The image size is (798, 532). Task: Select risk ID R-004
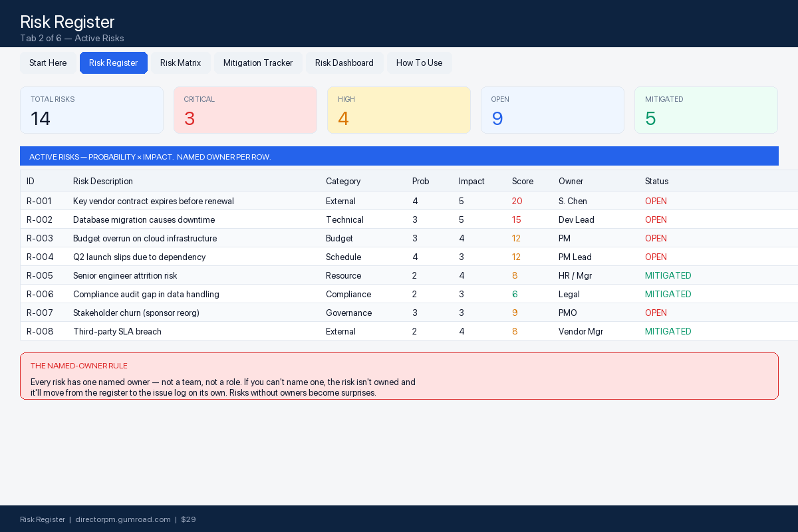40,257
